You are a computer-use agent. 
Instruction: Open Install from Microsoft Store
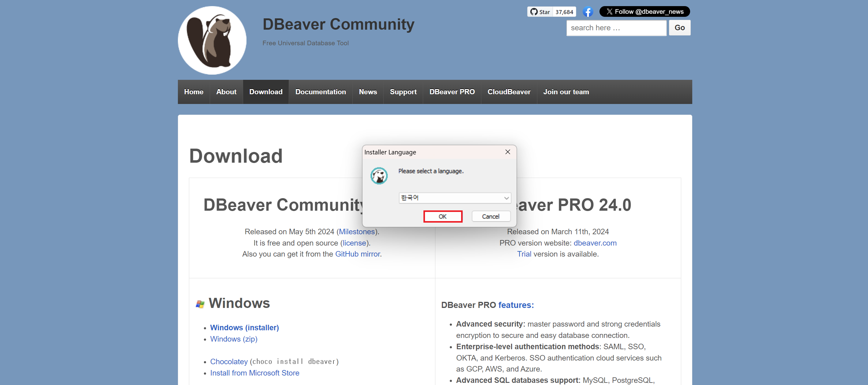tap(254, 372)
